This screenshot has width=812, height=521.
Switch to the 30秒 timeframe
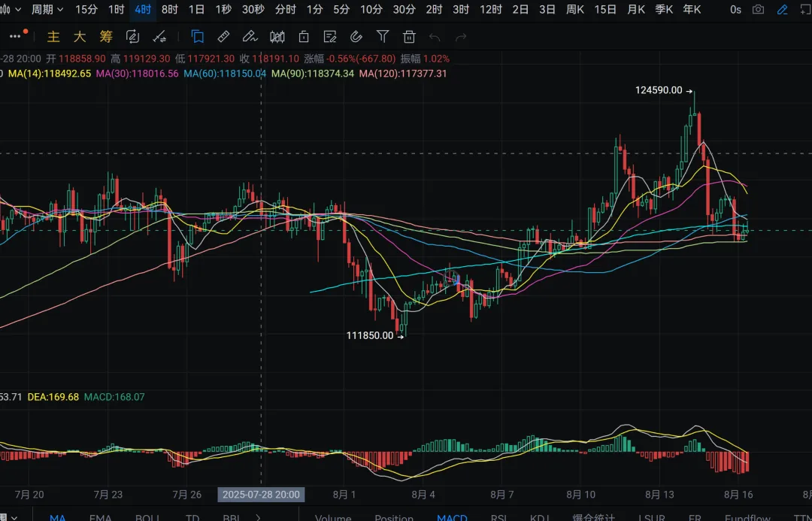253,9
